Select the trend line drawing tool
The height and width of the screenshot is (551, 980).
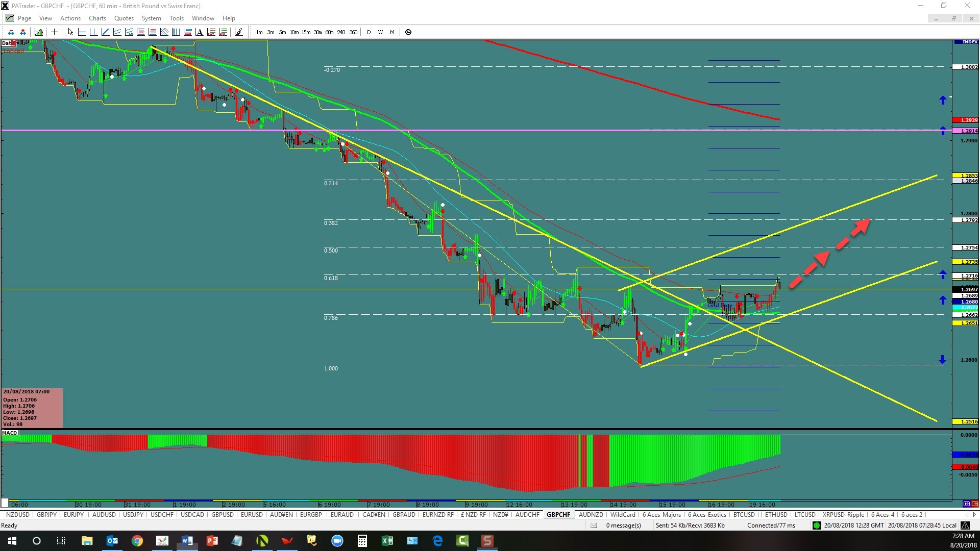(105, 32)
